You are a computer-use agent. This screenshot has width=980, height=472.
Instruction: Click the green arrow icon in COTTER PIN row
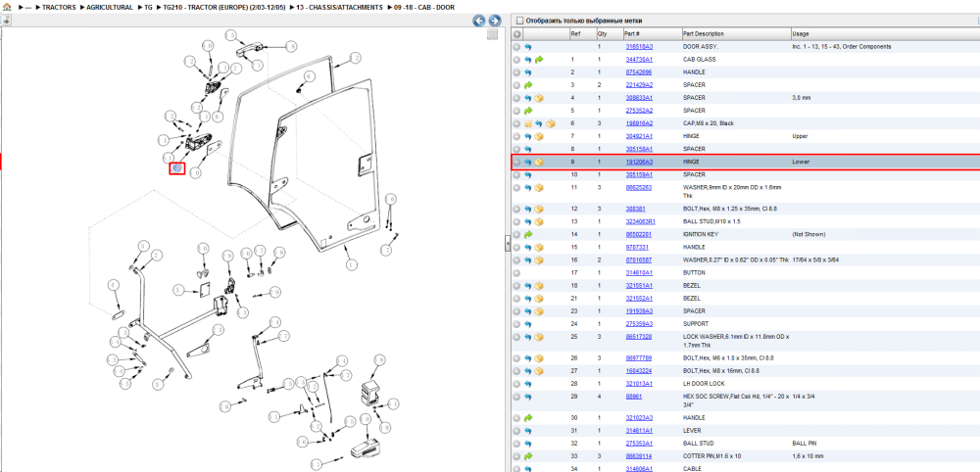pyautogui.click(x=527, y=455)
